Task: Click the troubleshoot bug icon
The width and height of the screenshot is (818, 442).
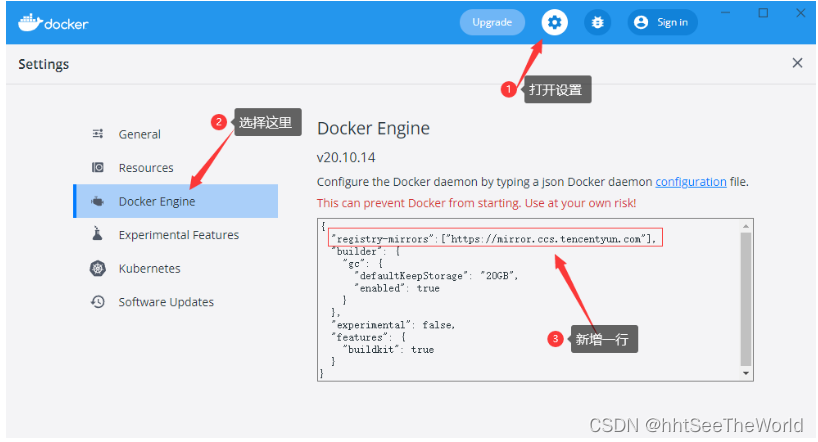Action: click(x=597, y=22)
